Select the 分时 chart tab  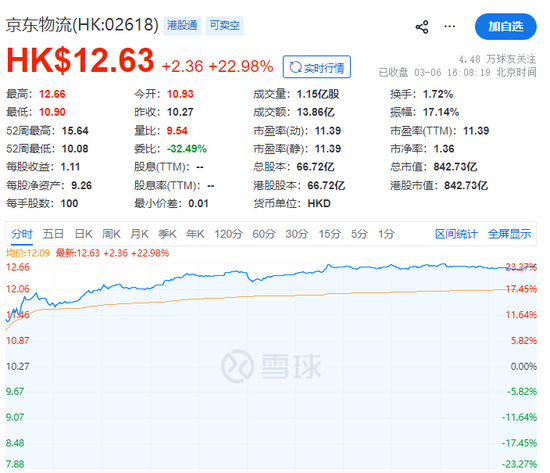pyautogui.click(x=22, y=234)
